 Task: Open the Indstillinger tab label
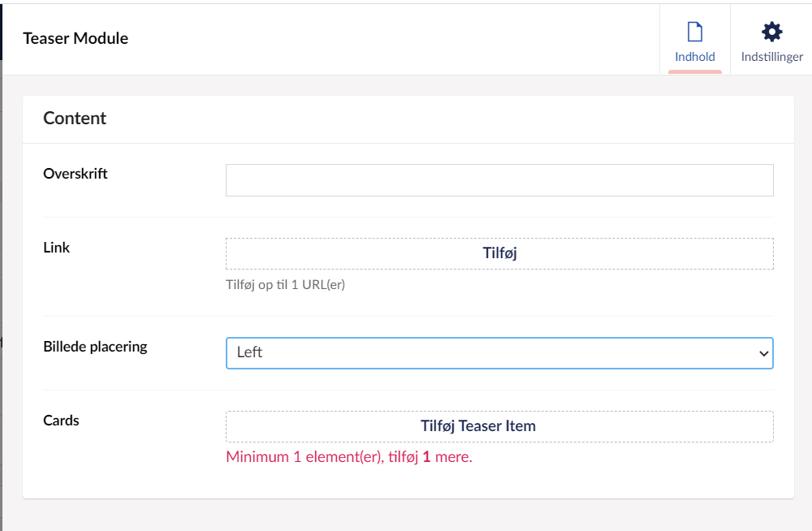pos(772,57)
